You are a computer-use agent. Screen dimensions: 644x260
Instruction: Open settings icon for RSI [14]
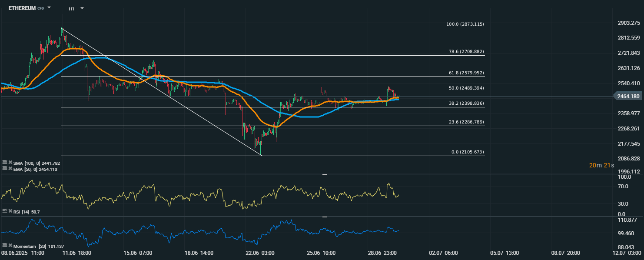click(5, 211)
